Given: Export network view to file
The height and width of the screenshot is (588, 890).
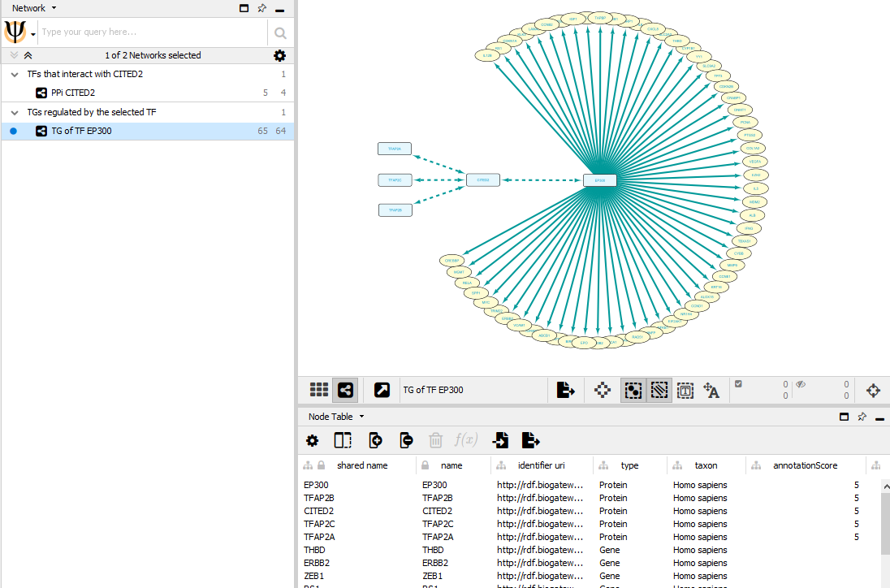Looking at the screenshot, I should 565,390.
